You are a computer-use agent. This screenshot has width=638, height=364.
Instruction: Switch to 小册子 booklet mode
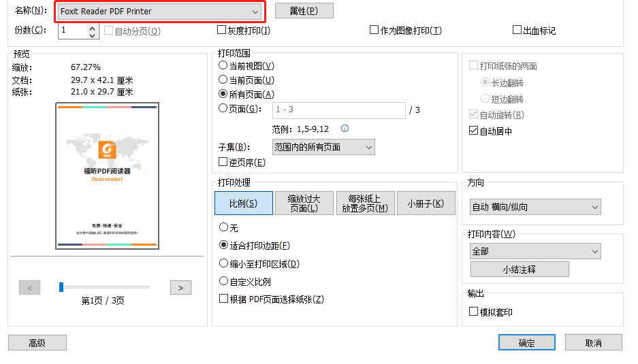[x=426, y=203]
